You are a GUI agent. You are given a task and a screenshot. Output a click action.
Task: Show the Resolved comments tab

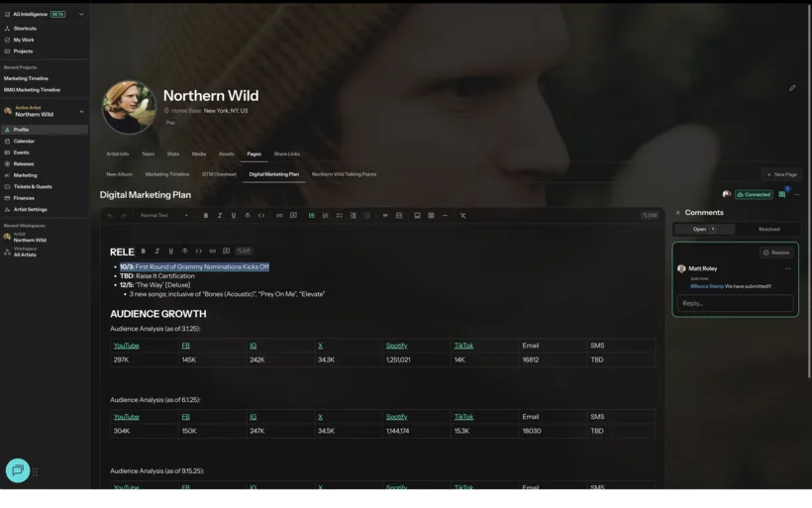point(769,230)
